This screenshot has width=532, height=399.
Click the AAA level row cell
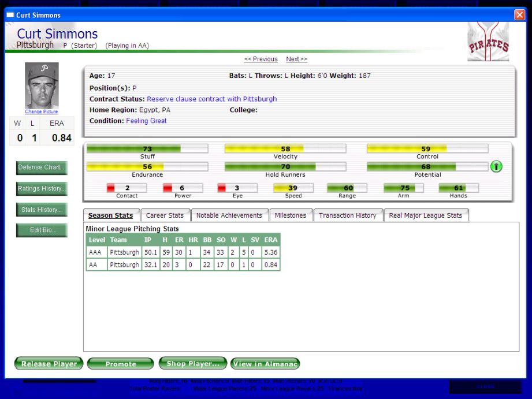click(96, 252)
